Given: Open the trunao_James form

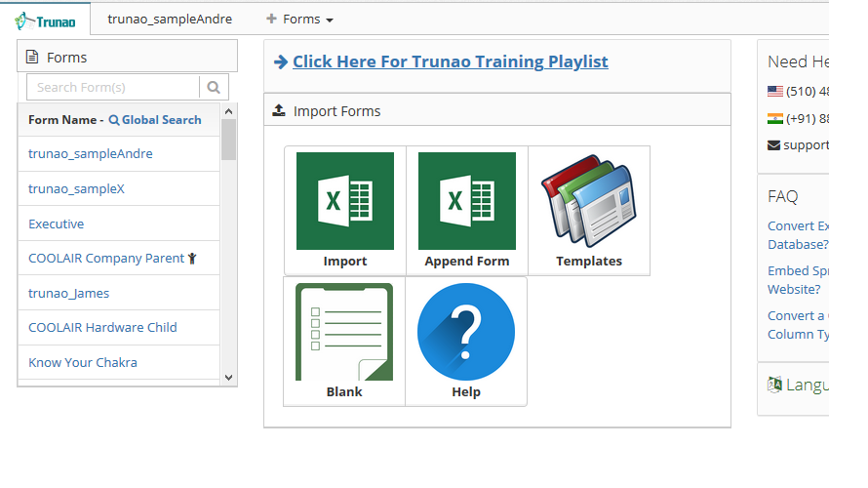Looking at the screenshot, I should click(68, 294).
